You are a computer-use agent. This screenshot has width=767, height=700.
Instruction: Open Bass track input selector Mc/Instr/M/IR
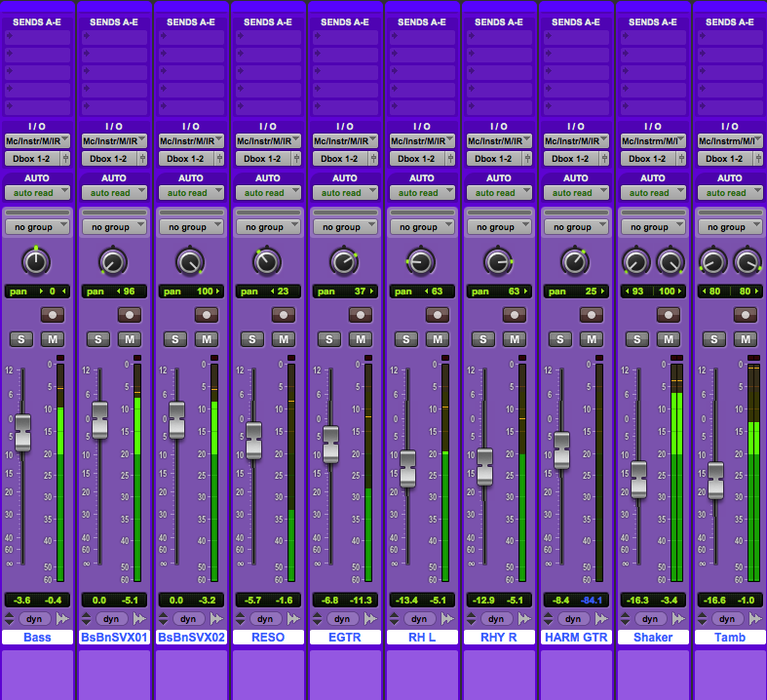point(37,141)
